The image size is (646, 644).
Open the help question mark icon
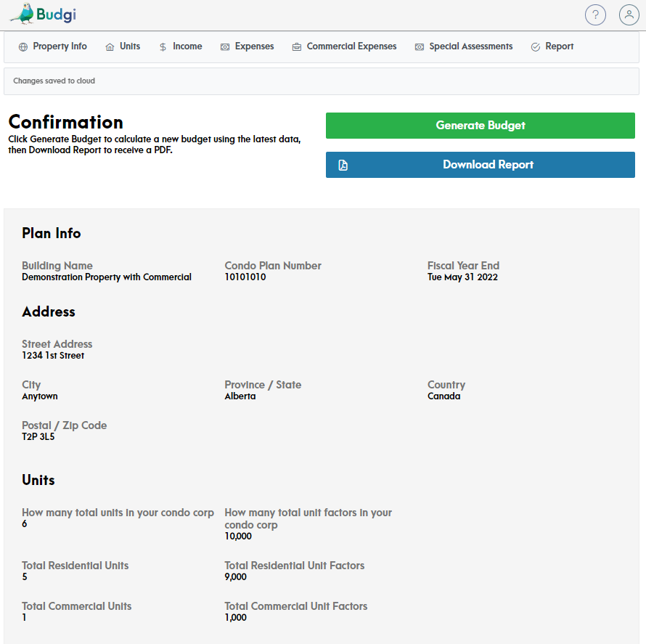[595, 15]
